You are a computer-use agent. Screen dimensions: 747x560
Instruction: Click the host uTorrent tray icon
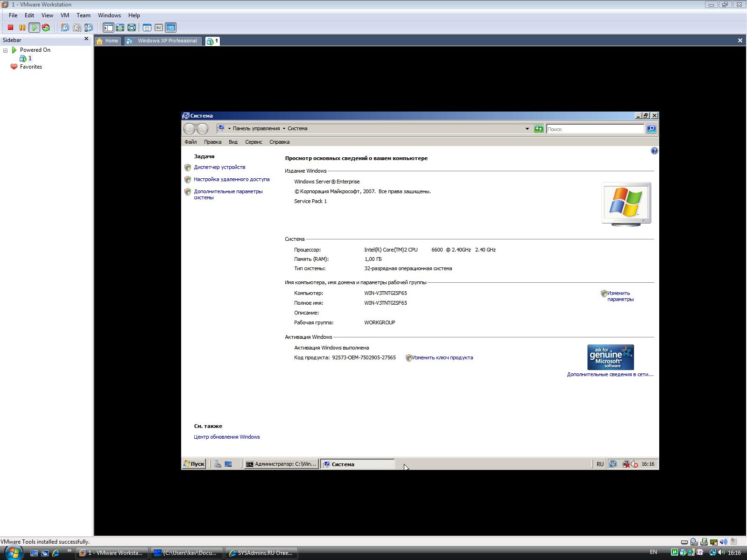click(675, 553)
